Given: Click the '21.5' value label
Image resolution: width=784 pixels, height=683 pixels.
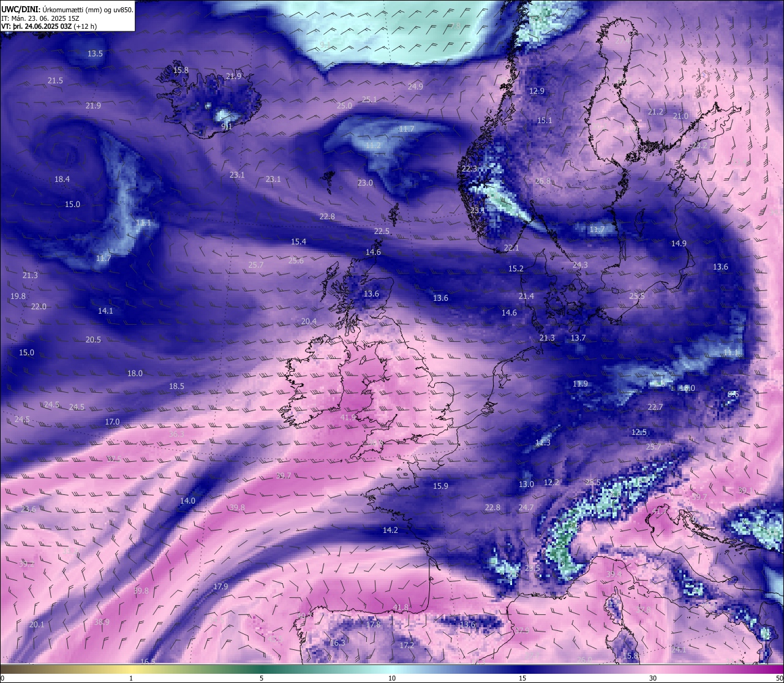Looking at the screenshot, I should (55, 81).
